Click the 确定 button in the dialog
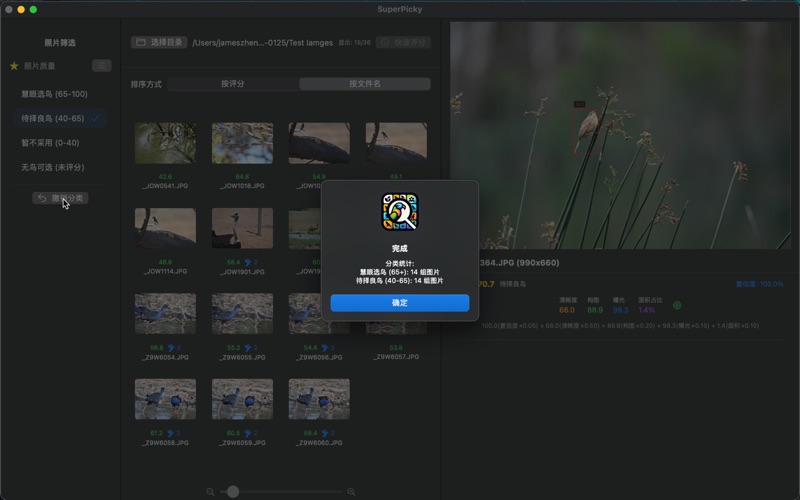800x500 pixels. point(399,302)
